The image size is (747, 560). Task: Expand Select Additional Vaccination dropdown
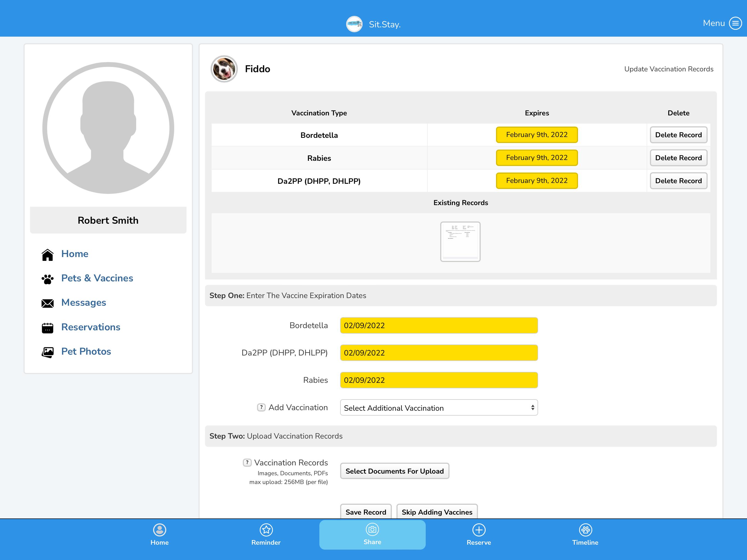[x=439, y=408]
